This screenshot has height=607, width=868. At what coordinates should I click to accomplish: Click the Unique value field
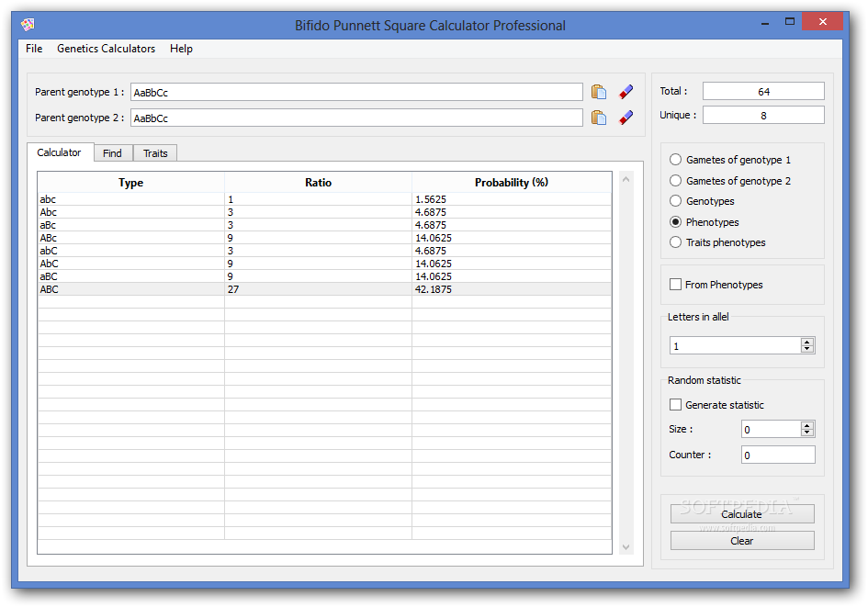click(763, 115)
